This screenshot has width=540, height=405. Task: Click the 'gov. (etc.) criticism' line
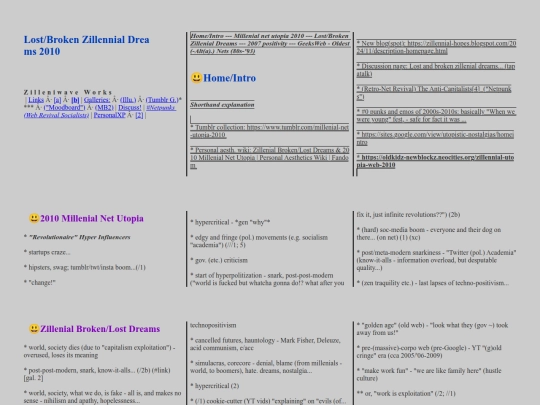click(x=219, y=260)
